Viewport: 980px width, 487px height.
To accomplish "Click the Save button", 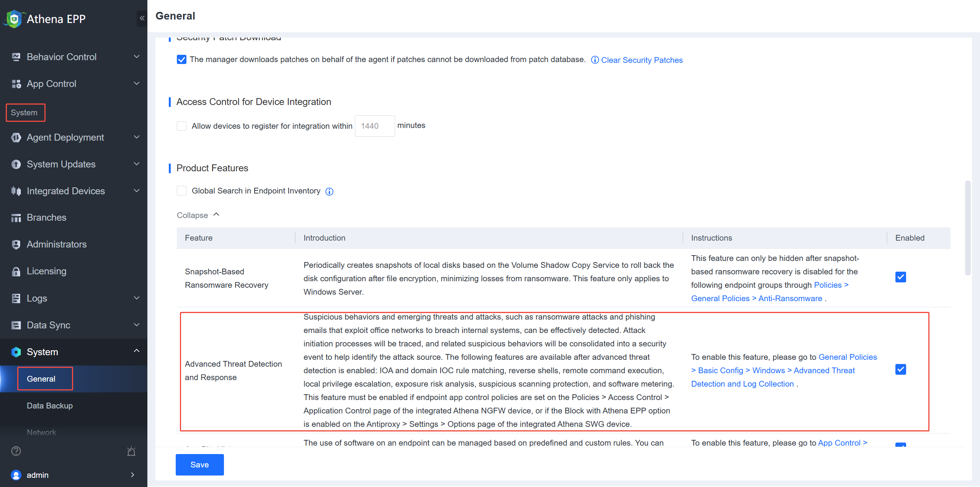I will coord(199,465).
